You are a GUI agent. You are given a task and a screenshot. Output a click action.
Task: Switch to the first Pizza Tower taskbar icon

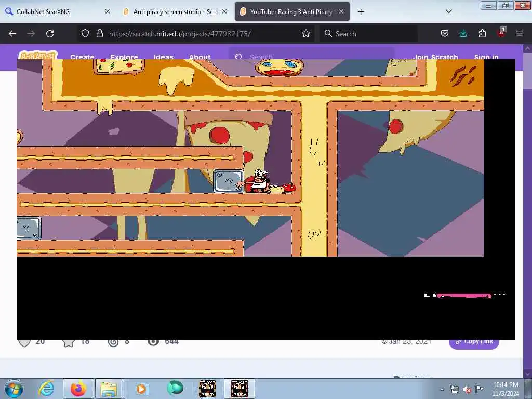207,389
